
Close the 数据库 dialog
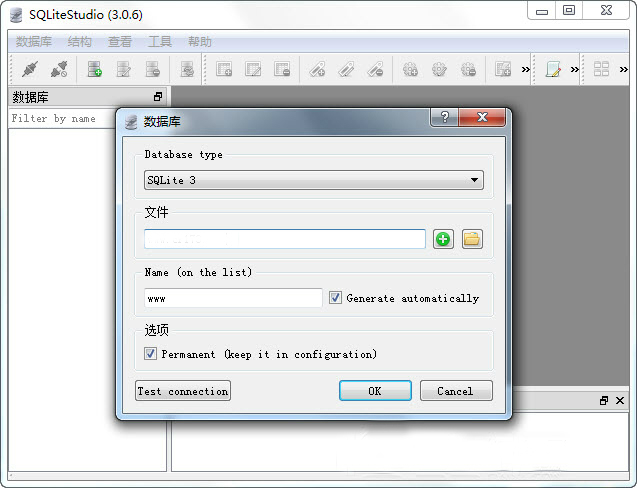[482, 117]
